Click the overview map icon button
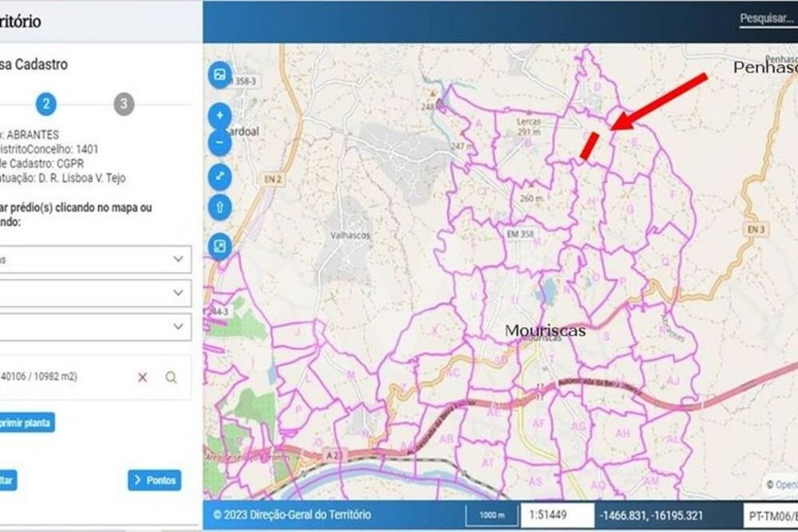This screenshot has height=532, width=798. pos(220,246)
